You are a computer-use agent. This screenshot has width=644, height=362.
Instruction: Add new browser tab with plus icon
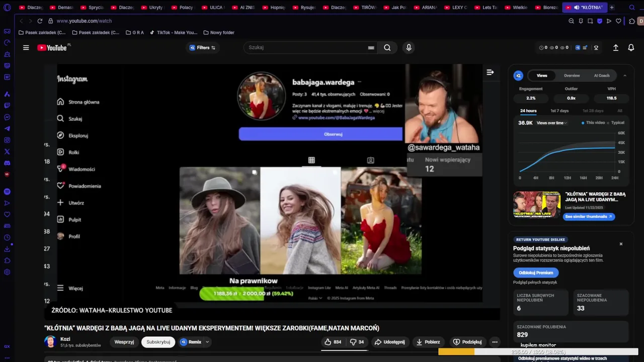612,8
